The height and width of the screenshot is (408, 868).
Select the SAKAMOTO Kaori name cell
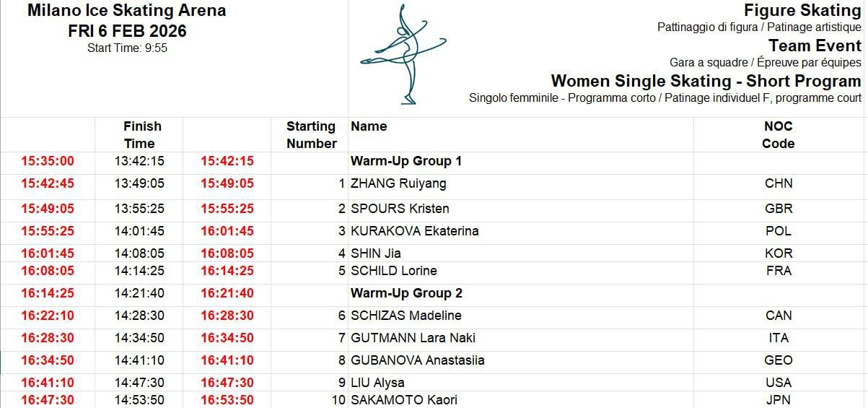(x=404, y=400)
